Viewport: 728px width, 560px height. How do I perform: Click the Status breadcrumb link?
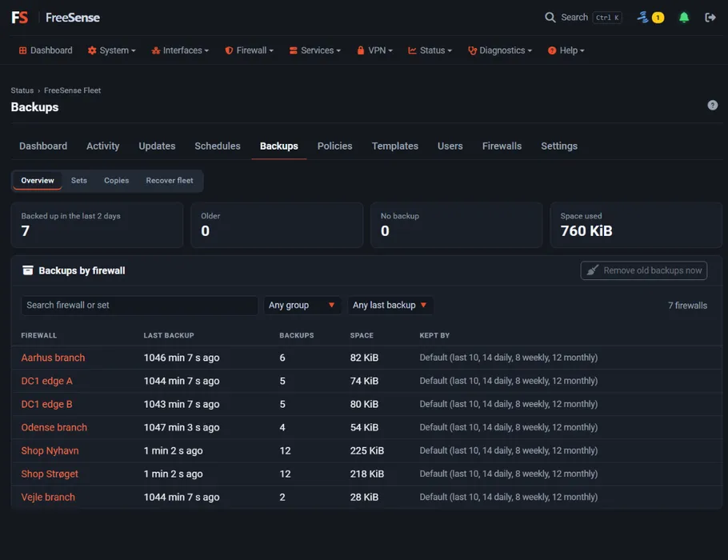click(x=22, y=90)
